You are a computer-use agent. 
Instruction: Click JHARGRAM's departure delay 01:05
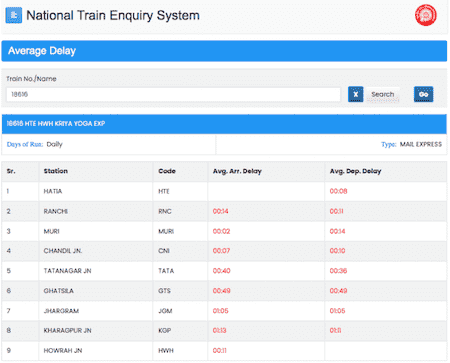(337, 311)
